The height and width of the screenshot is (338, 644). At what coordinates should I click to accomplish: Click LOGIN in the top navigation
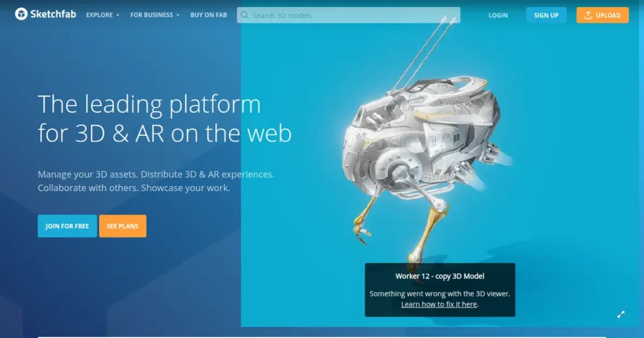(x=498, y=15)
